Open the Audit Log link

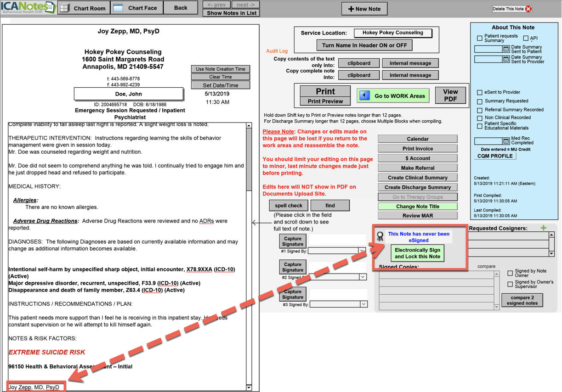[277, 51]
